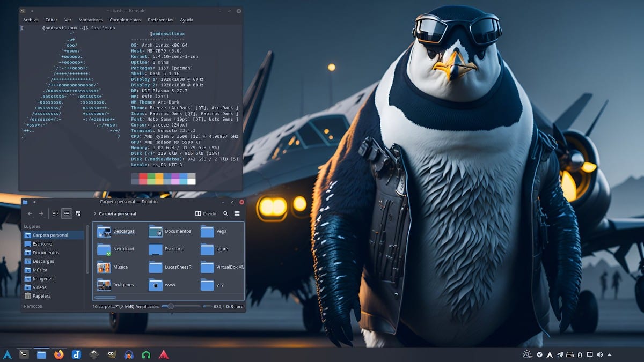Open the volume control in the tray
Viewport: 644px width, 362px height.
(599, 354)
